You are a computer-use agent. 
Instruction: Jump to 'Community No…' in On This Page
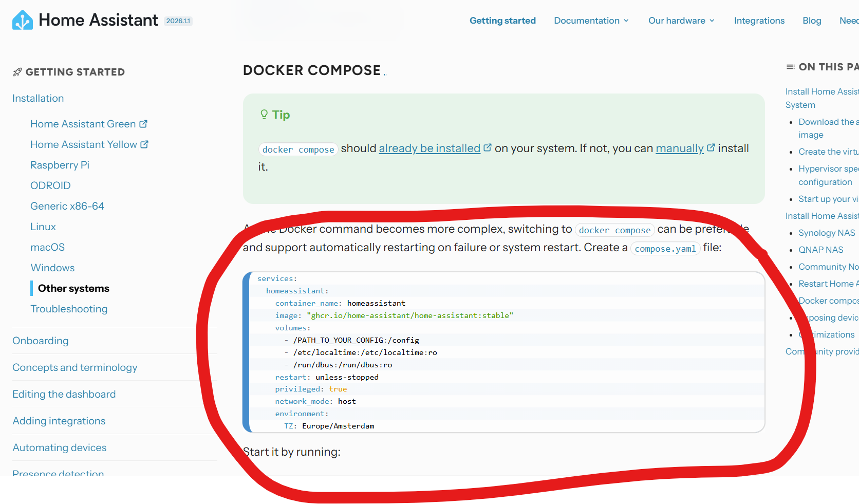click(828, 267)
